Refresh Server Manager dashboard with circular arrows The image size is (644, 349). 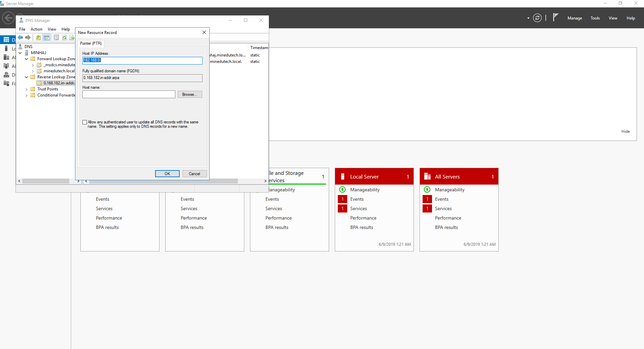pyautogui.click(x=537, y=18)
